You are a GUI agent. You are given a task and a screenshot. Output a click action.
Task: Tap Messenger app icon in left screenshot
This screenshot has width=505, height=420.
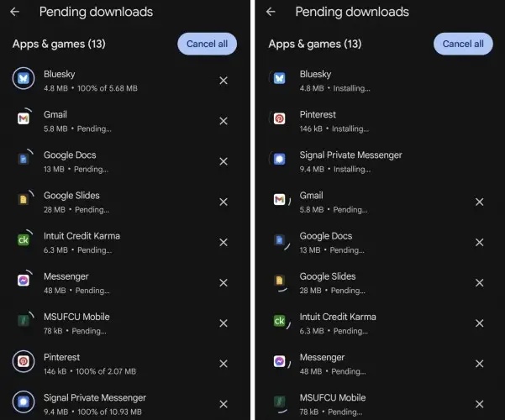coord(24,281)
